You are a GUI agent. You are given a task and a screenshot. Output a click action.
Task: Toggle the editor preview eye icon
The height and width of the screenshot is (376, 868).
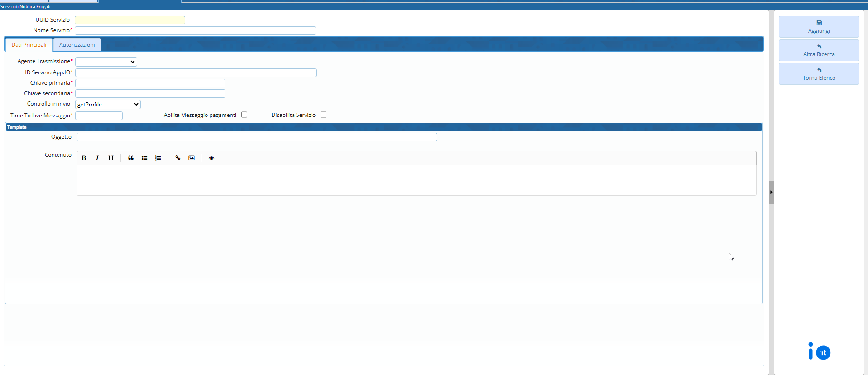211,158
